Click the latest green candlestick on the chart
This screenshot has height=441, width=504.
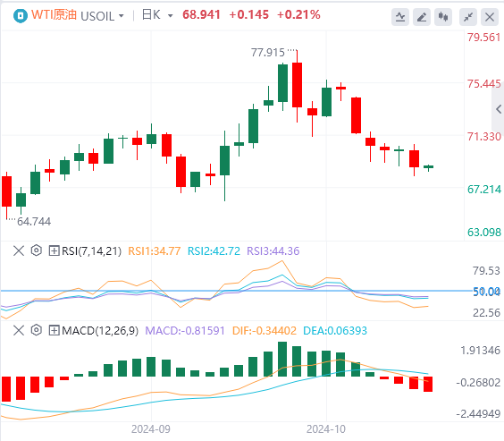pyautogui.click(x=428, y=167)
